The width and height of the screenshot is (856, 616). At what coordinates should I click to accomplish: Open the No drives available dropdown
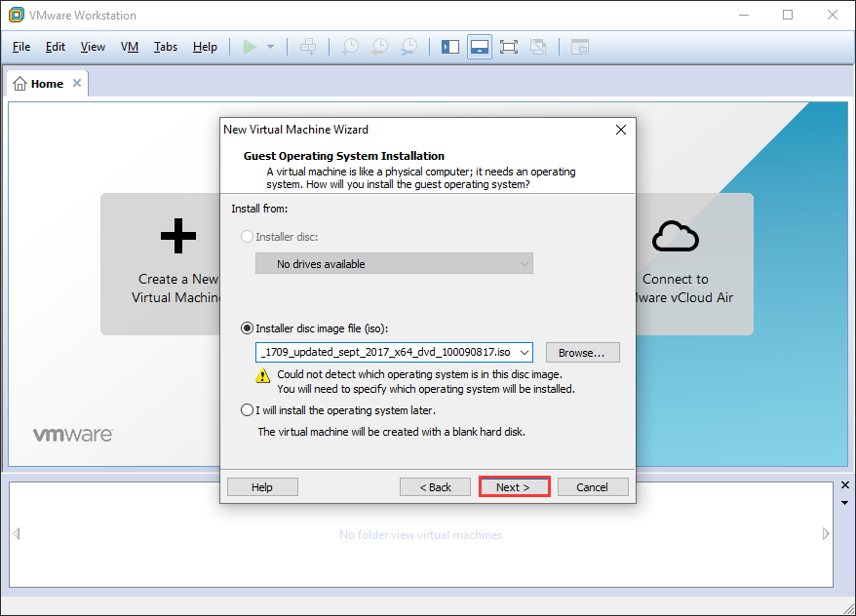tap(394, 263)
